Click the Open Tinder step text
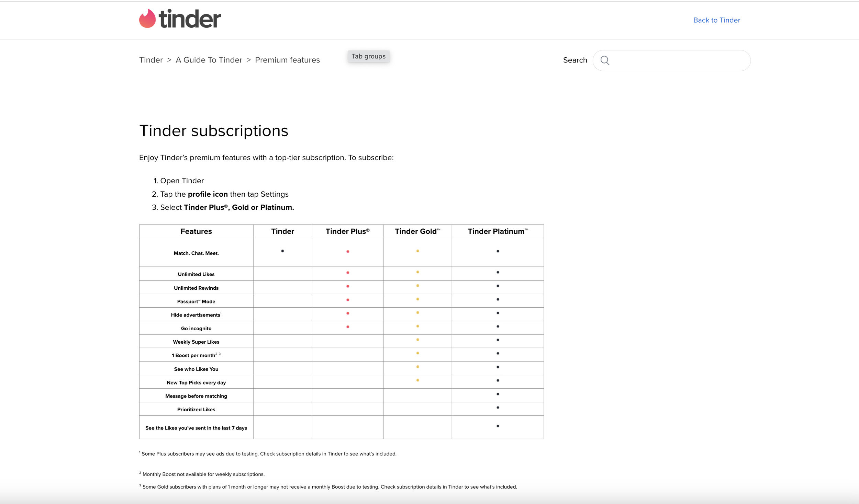The image size is (859, 504). click(x=182, y=181)
